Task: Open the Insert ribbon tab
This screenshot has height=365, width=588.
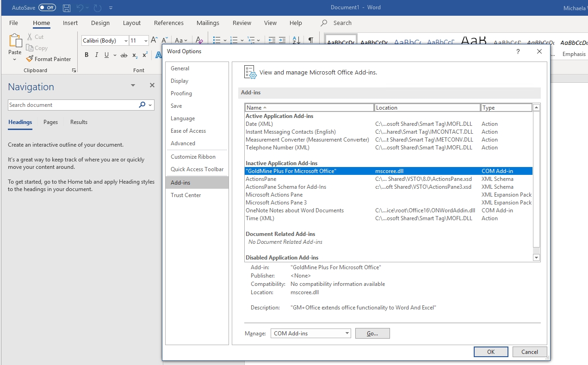Action: [70, 23]
